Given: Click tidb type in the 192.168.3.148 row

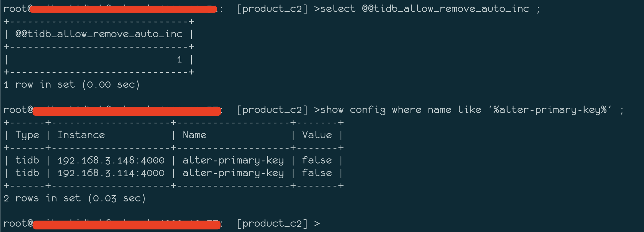Looking at the screenshot, I should (27, 161).
